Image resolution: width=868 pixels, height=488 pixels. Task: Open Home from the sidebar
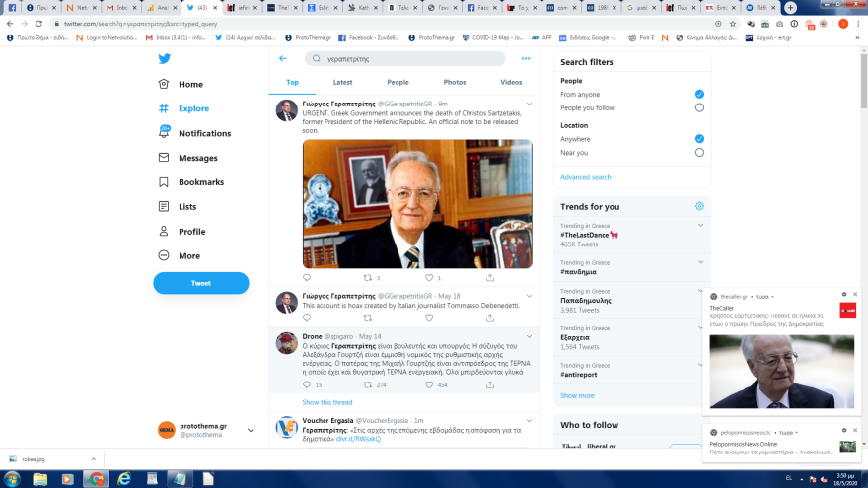pyautogui.click(x=181, y=84)
